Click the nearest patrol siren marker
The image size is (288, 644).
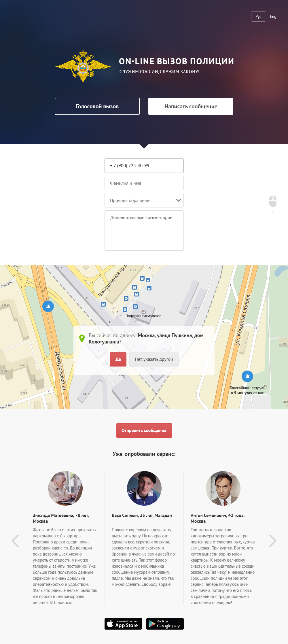click(247, 376)
